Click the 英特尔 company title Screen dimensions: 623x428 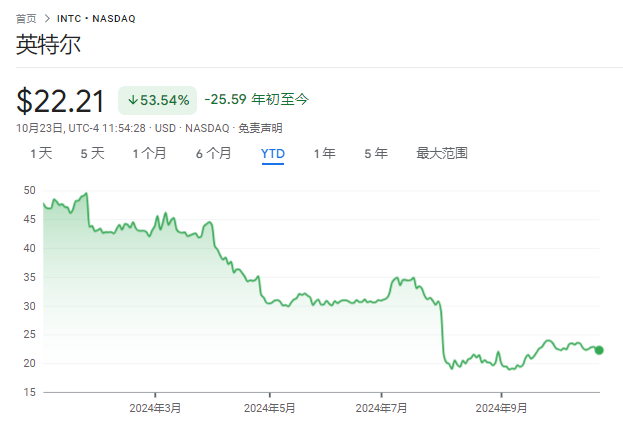point(49,45)
